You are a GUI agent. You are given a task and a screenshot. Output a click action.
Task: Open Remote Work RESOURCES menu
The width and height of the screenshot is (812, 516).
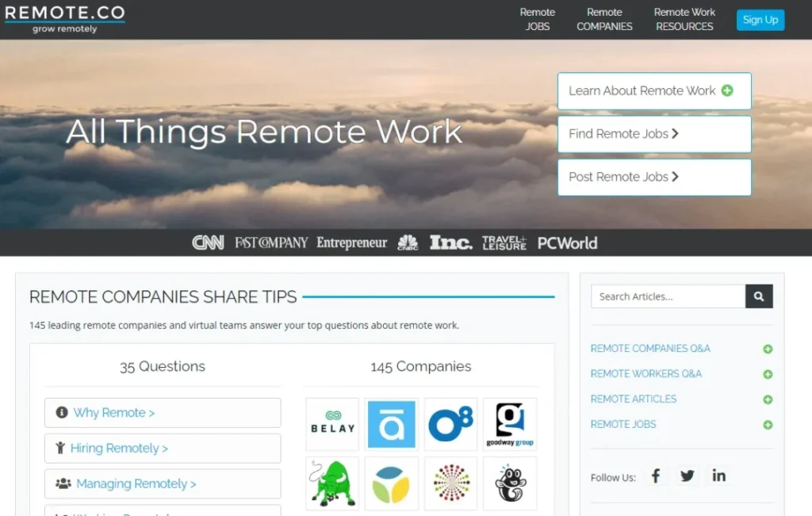pyautogui.click(x=684, y=19)
